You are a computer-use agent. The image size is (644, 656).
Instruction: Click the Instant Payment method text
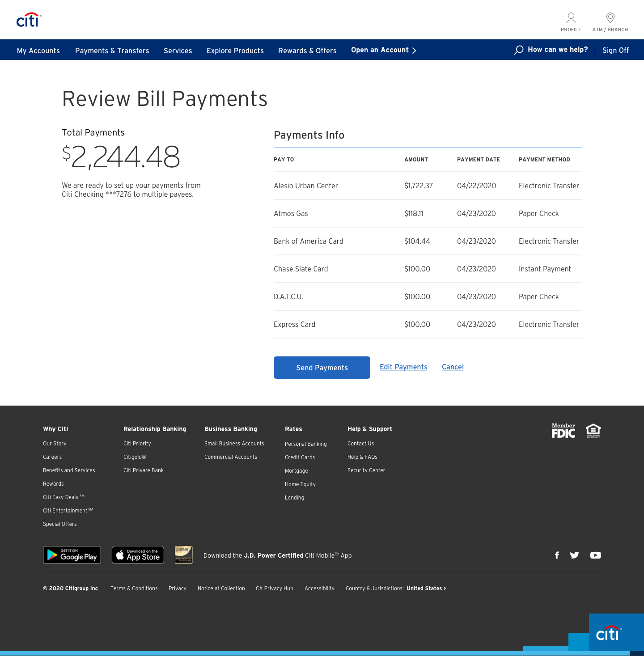pyautogui.click(x=545, y=269)
